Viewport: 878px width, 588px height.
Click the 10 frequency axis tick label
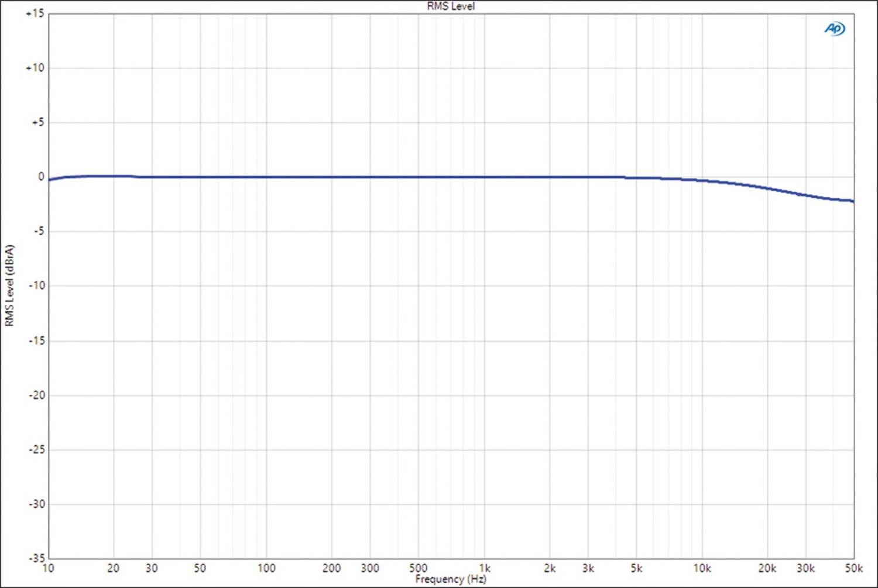pyautogui.click(x=48, y=568)
